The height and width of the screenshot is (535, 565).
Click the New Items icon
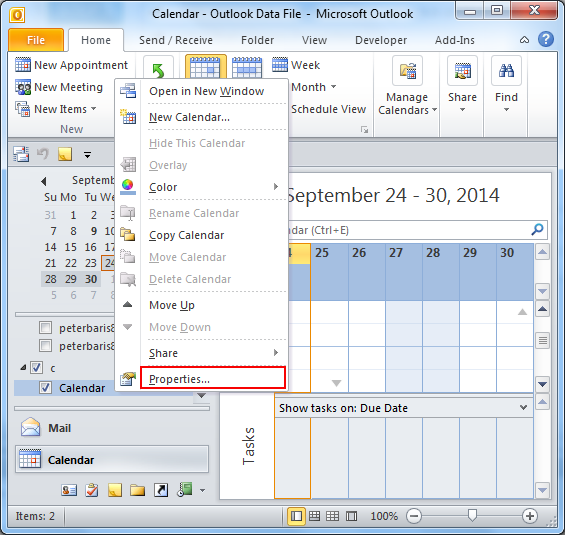click(23, 109)
